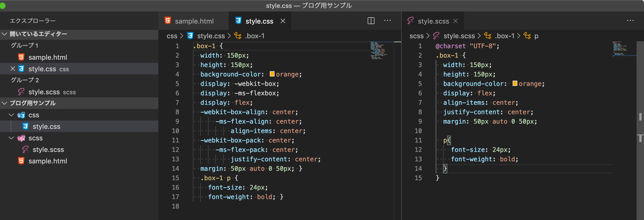This screenshot has width=644, height=220.
Task: Select style.css css in open editors list
Action: click(x=79, y=69)
